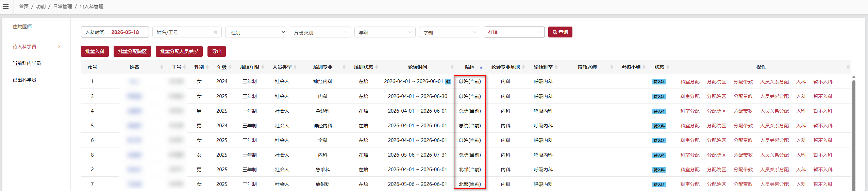The width and height of the screenshot is (868, 191).
Task: Open the 入科时间 date picker
Action: (115, 32)
